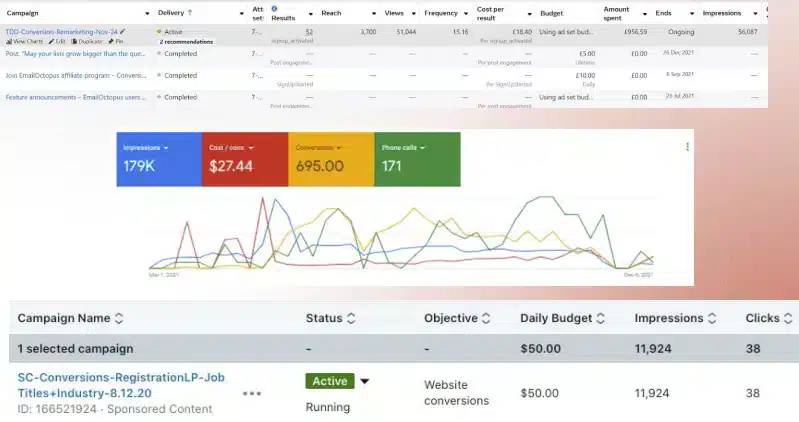This screenshot has width=799, height=422.
Task: Click the Budget column header
Action: [x=551, y=14]
